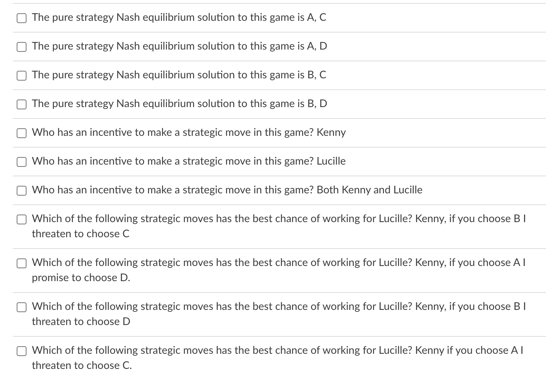The height and width of the screenshot is (392, 546).
Task: Click the 'Lucille' incentive answer text
Action: coord(189,162)
